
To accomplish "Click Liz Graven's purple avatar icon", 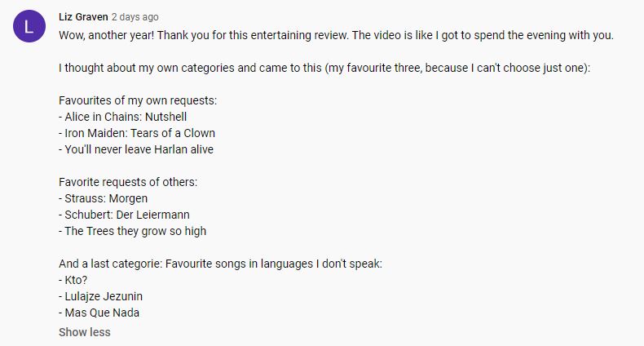I will 29,27.
